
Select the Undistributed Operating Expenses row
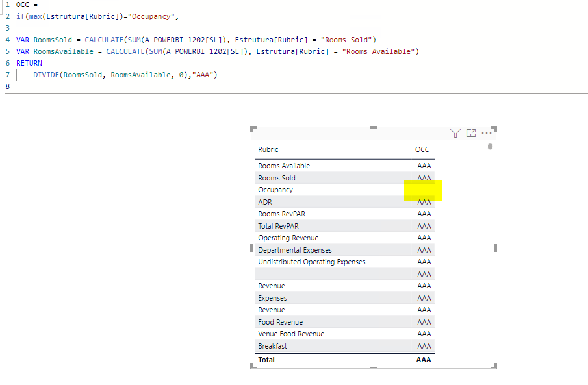[344, 262]
